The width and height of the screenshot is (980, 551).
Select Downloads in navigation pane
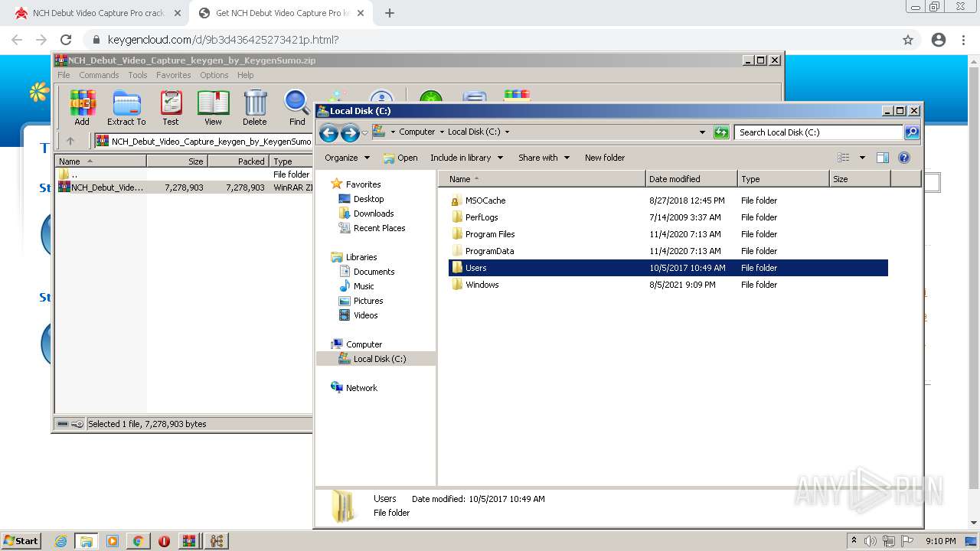[x=374, y=214]
